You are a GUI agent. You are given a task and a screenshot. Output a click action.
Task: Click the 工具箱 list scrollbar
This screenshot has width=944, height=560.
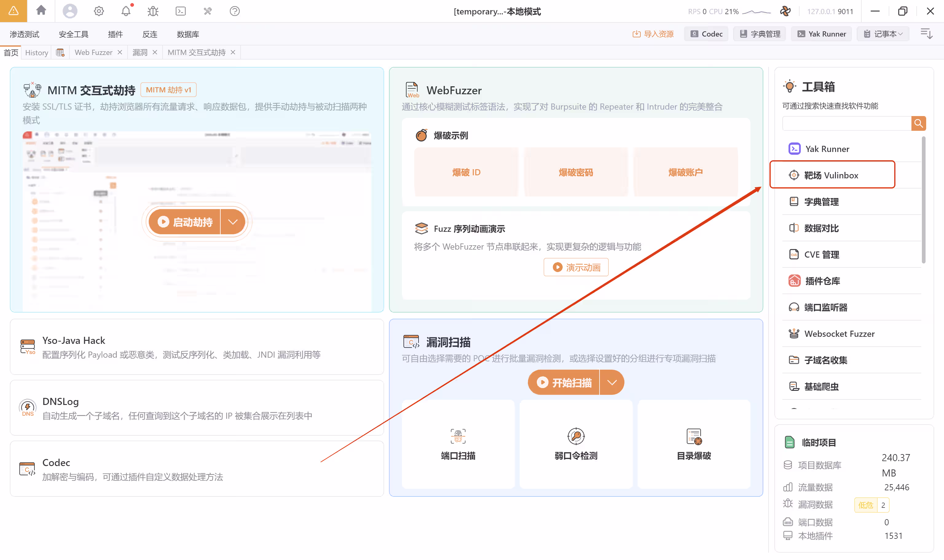(923, 200)
